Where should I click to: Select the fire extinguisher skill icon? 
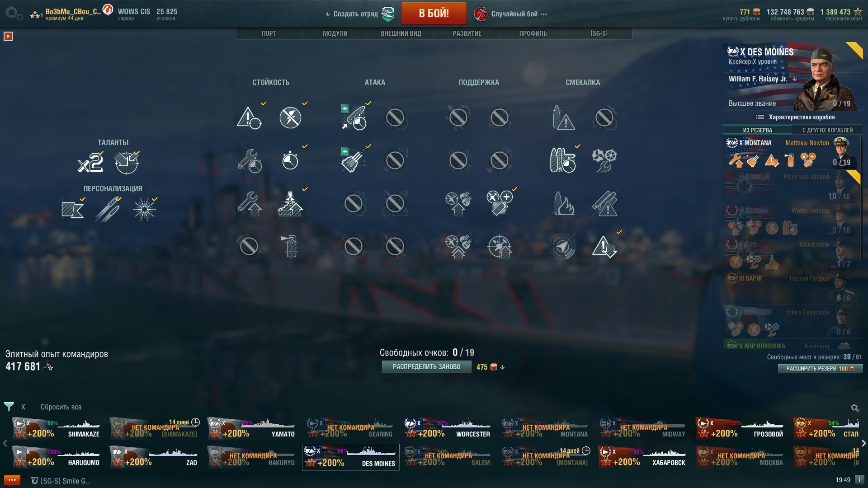291,246
